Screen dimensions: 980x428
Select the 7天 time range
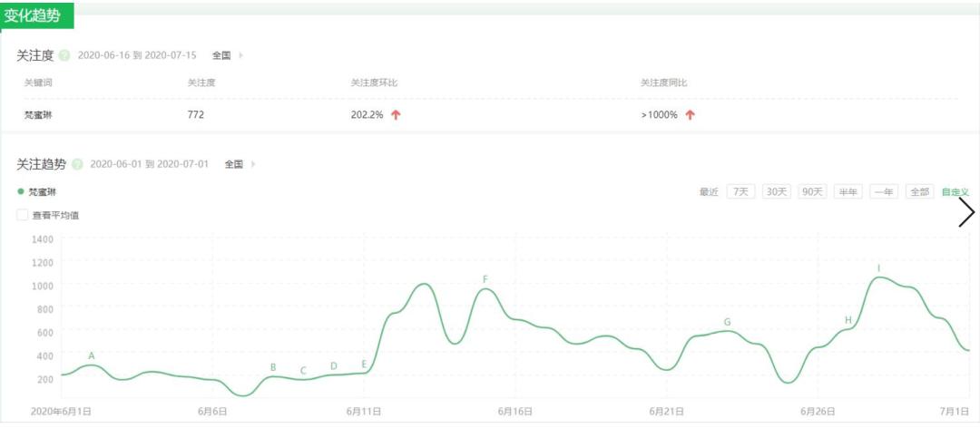[741, 191]
